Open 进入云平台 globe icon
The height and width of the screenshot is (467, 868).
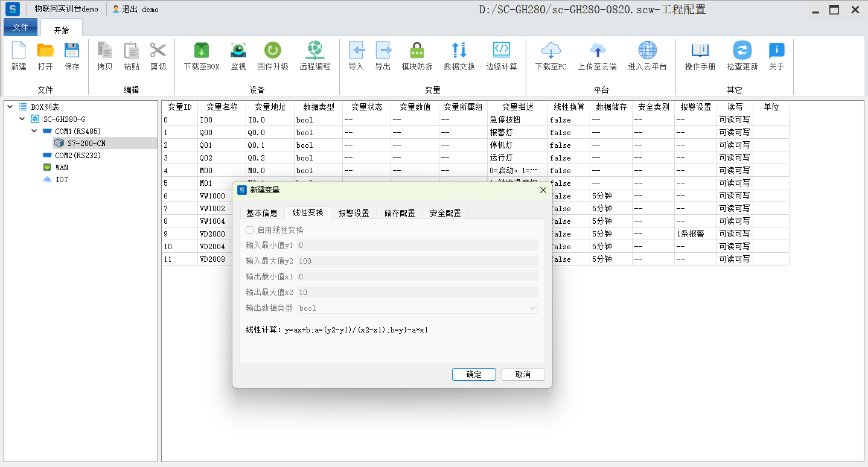(x=647, y=51)
